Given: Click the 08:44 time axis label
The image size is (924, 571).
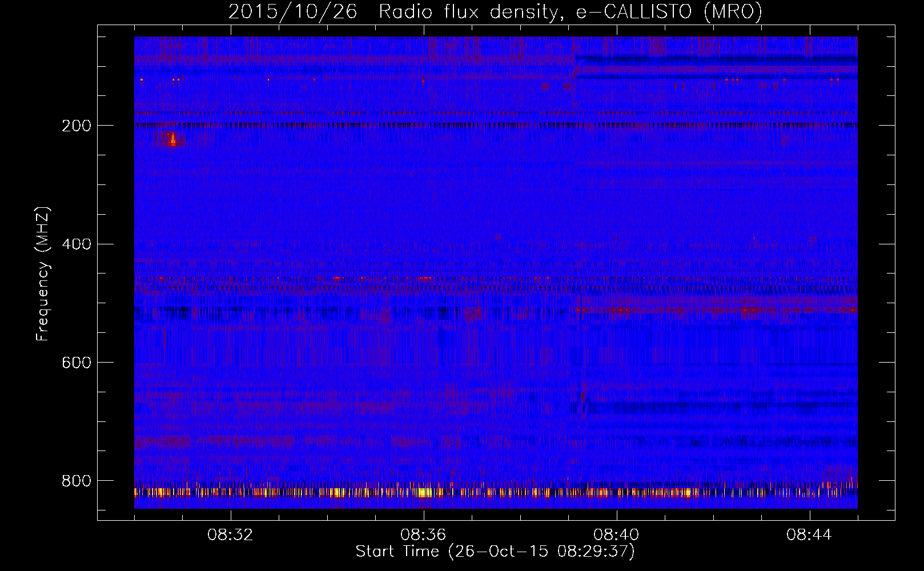Looking at the screenshot, I should click(x=809, y=534).
